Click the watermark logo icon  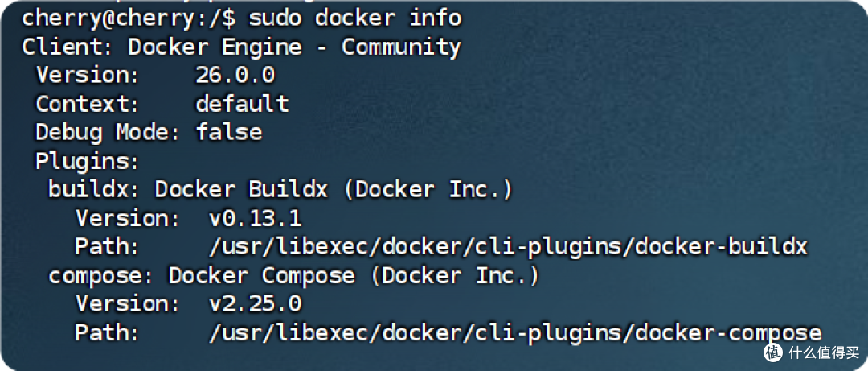(772, 352)
